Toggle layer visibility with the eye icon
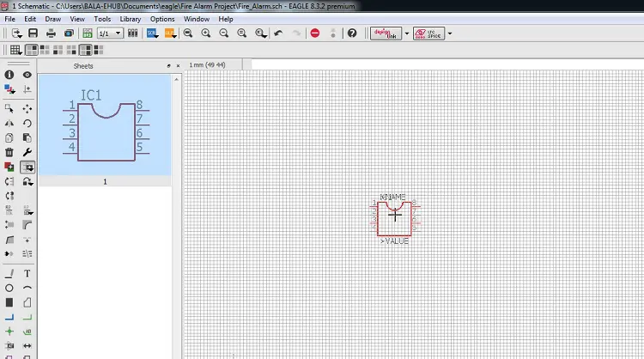Viewport: 644px width, 359px height. pyautogui.click(x=27, y=76)
